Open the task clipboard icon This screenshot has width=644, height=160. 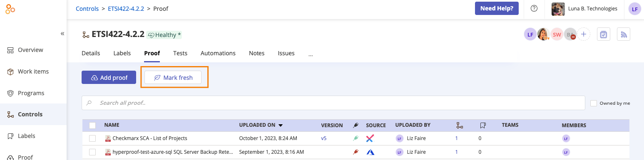coord(604,34)
